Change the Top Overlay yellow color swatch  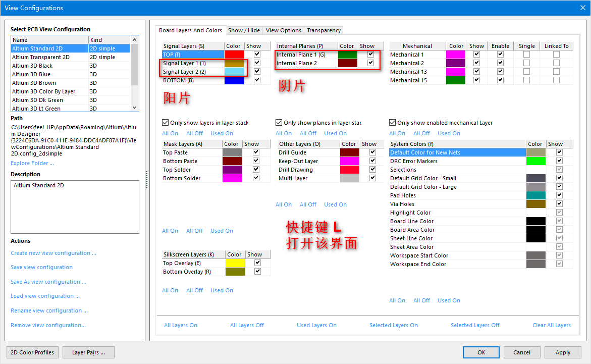click(235, 263)
